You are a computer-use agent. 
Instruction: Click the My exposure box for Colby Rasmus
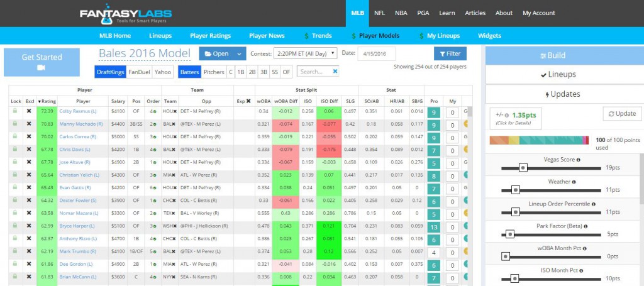(x=453, y=113)
